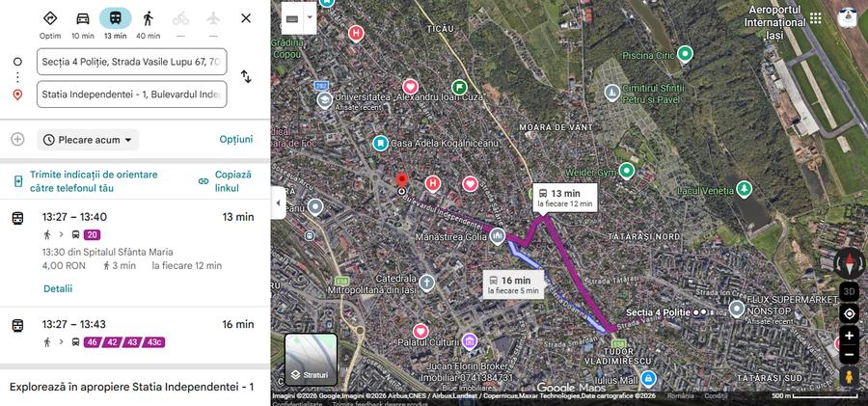
Task: Open the Straturi layers thumbnail
Action: click(x=312, y=359)
